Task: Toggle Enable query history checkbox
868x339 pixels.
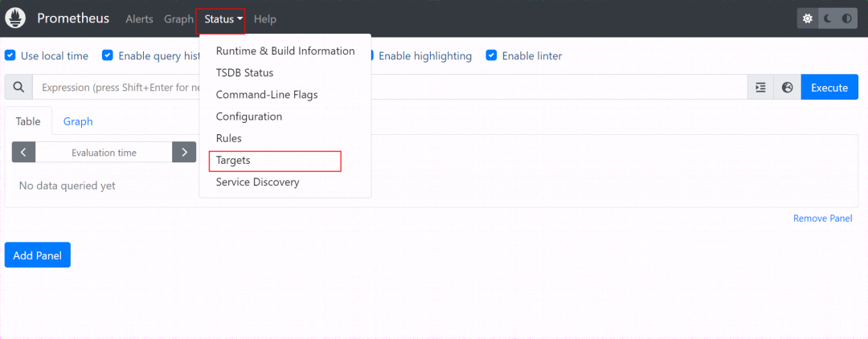Action: coord(108,55)
